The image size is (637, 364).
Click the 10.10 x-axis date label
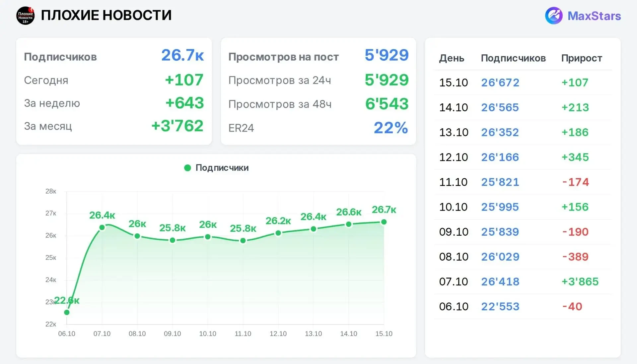coord(208,334)
